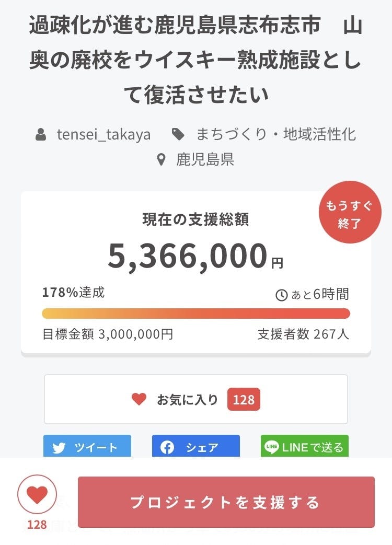This screenshot has height=545, width=392.
Task: Click the Facebook logo icon
Action: tap(167, 448)
